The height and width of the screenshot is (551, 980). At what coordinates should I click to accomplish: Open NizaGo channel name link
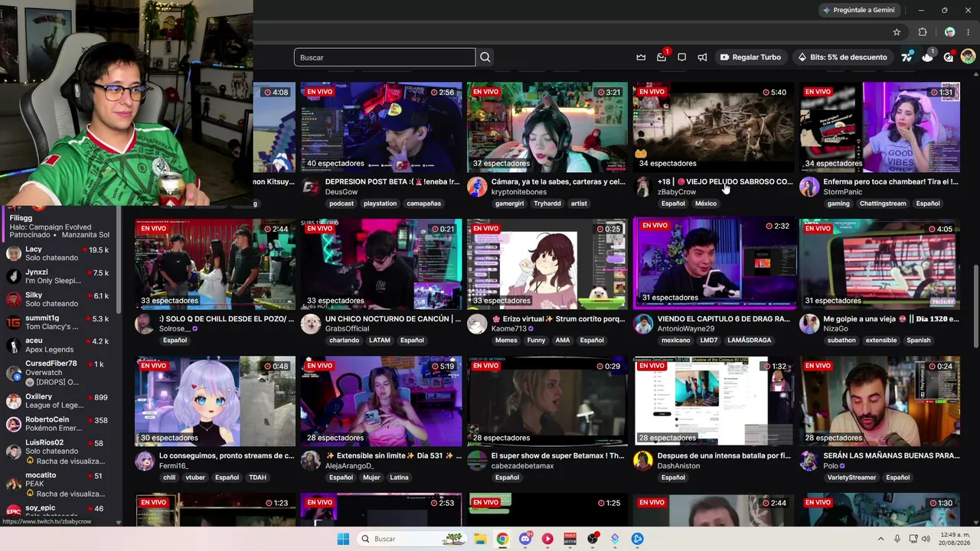pos(836,329)
